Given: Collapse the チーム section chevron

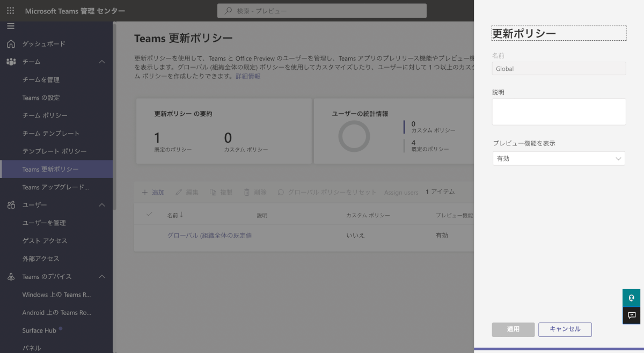Looking at the screenshot, I should pos(102,62).
